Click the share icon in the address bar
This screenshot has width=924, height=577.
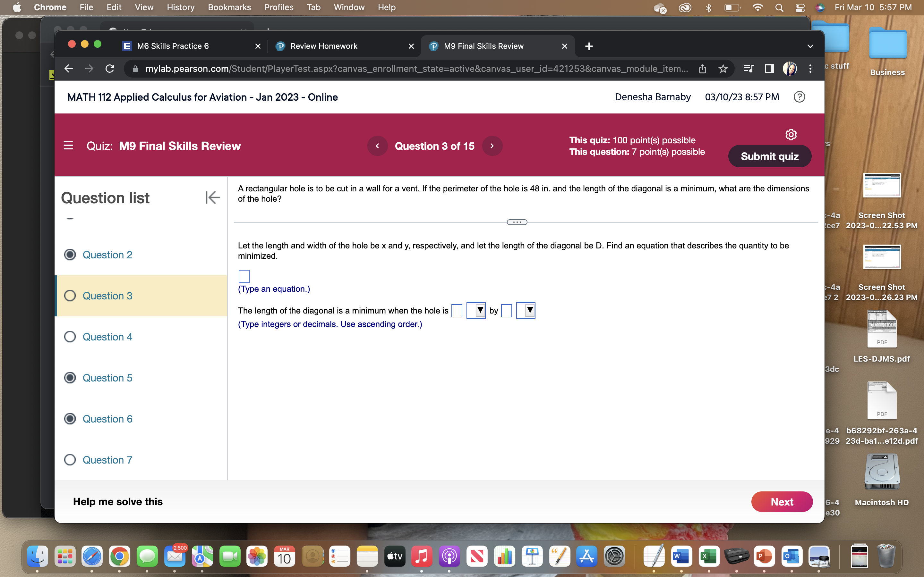point(703,69)
